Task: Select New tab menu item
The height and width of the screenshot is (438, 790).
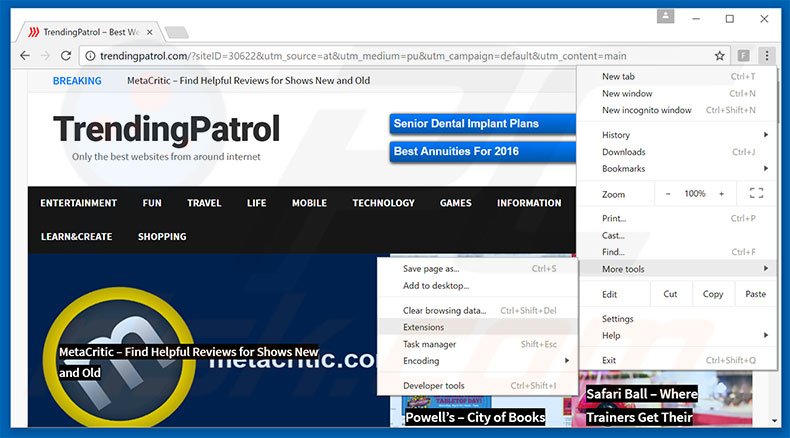Action: tap(678, 77)
